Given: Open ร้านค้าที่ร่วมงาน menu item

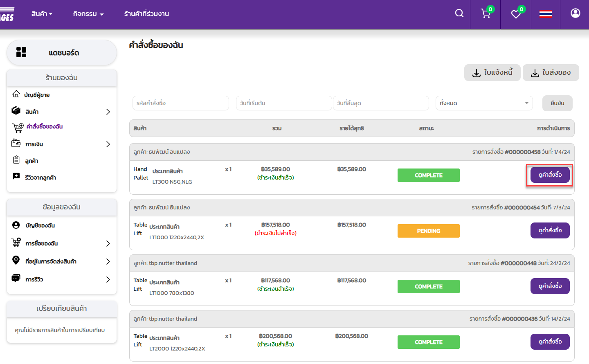Looking at the screenshot, I should tap(146, 14).
